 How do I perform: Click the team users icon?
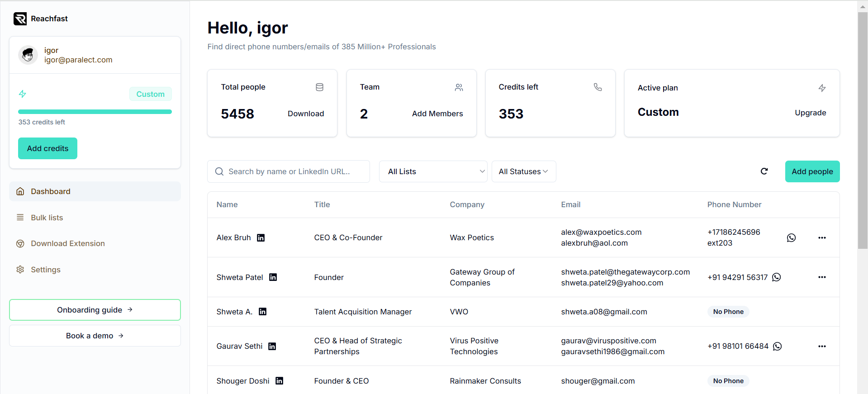click(459, 87)
